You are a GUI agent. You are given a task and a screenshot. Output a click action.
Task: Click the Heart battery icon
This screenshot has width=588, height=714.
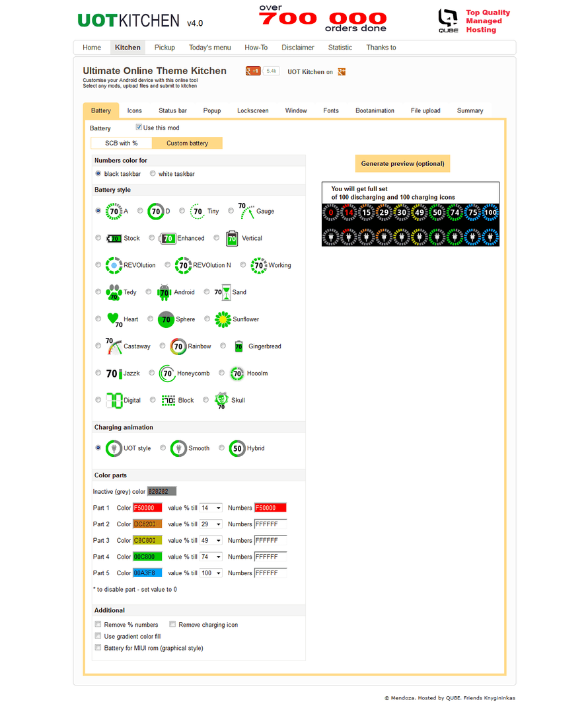114,320
